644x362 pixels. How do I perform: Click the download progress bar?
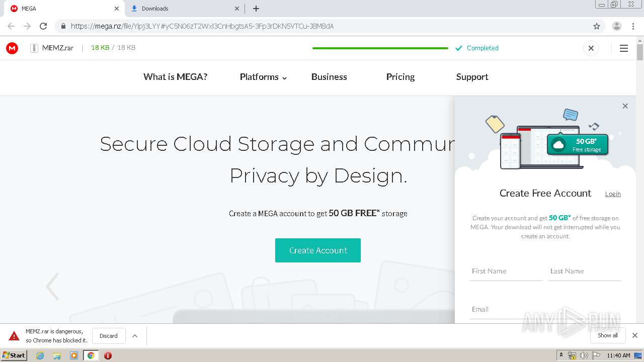pos(380,48)
